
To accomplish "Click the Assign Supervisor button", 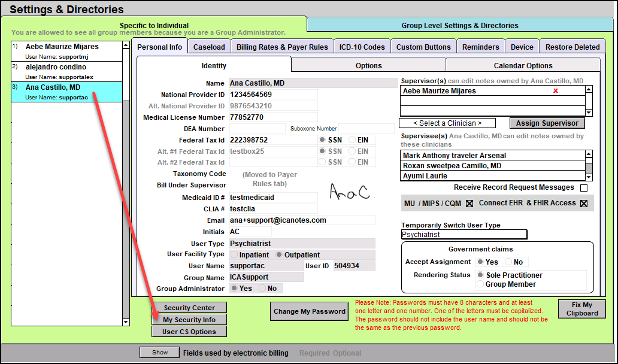I will 547,123.
